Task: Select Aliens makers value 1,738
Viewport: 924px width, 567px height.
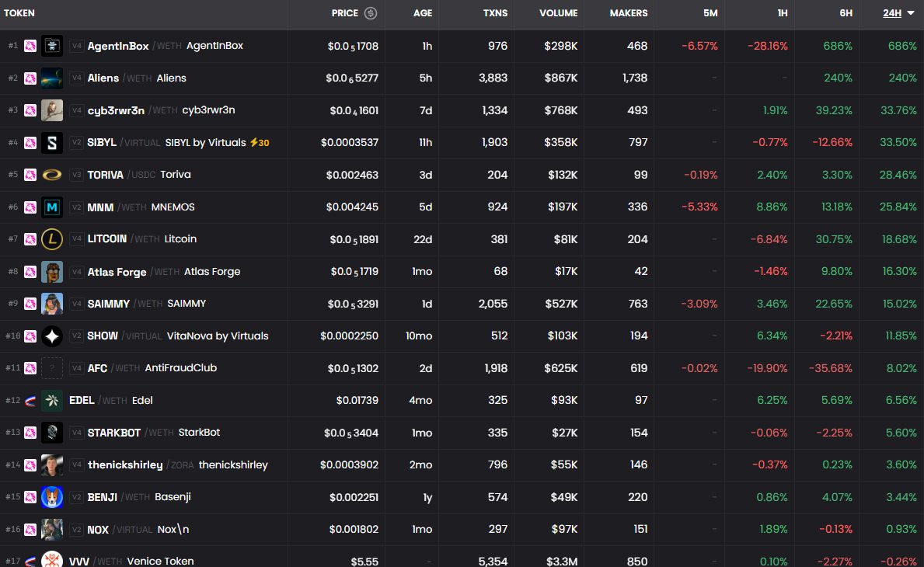Action: pyautogui.click(x=635, y=78)
